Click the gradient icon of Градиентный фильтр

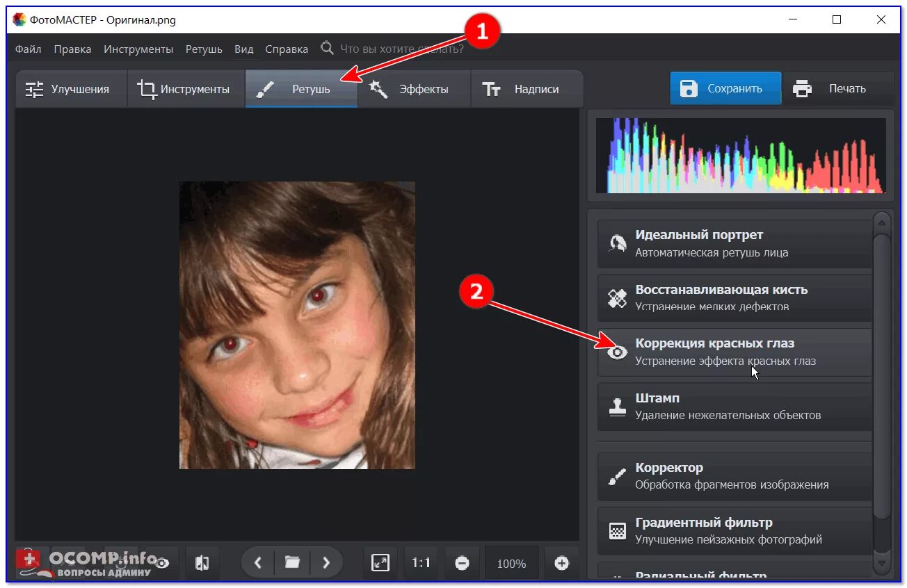click(x=617, y=531)
